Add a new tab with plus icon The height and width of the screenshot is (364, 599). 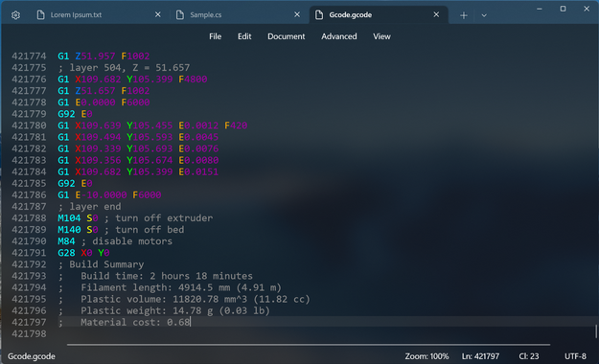[463, 15]
